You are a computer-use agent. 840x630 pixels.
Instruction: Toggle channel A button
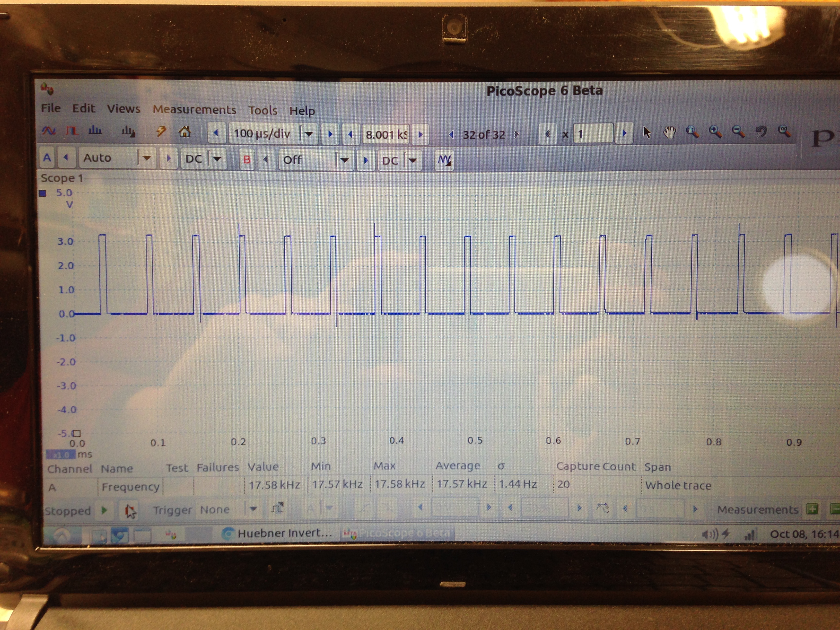tap(47, 157)
